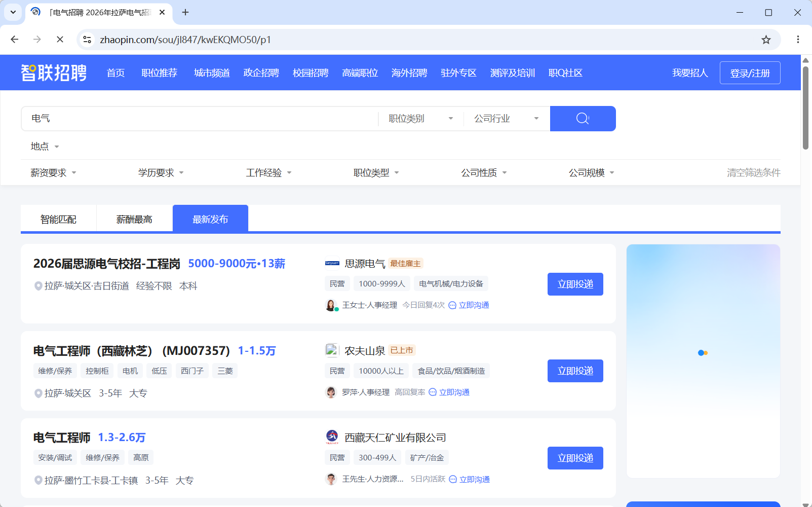Click the page vertical scrollbar thumb

click(x=805, y=107)
